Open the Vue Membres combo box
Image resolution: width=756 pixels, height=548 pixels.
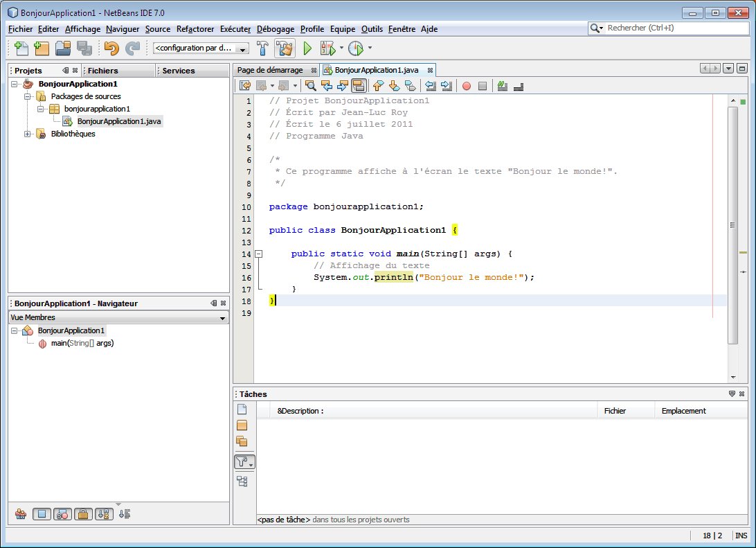[x=118, y=317]
